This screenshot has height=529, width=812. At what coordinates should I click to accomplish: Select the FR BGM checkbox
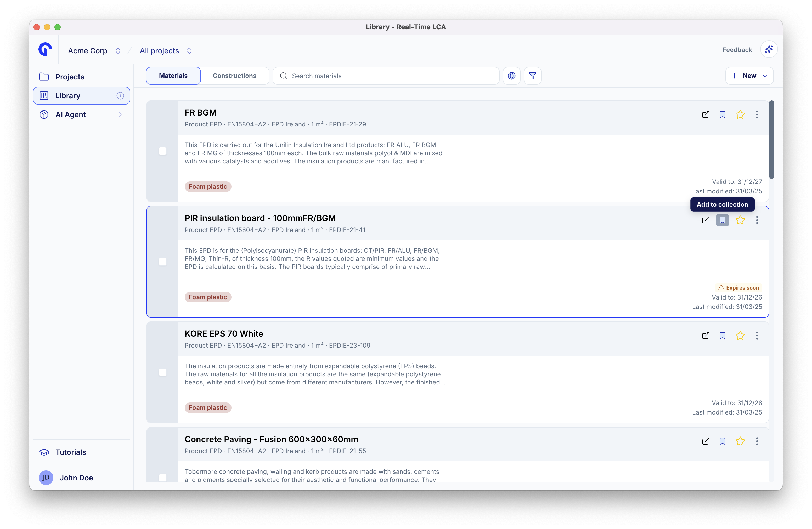(x=163, y=151)
